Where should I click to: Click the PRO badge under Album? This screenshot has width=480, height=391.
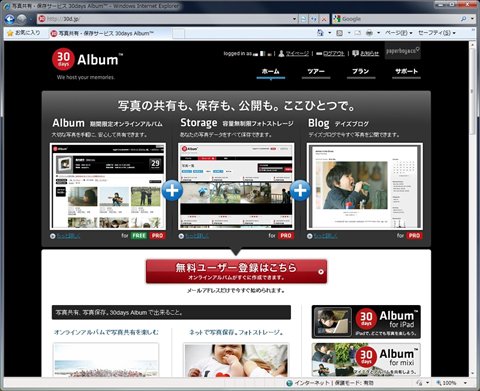click(x=158, y=236)
